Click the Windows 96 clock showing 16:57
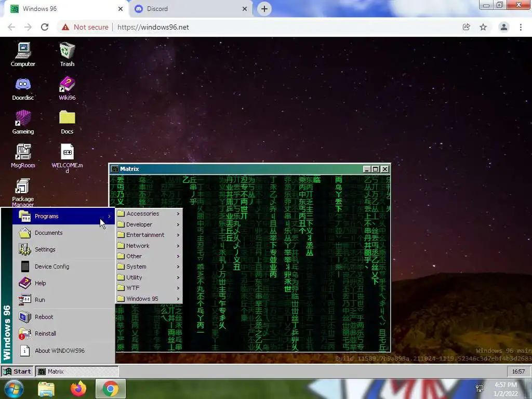532x399 pixels. 518,371
